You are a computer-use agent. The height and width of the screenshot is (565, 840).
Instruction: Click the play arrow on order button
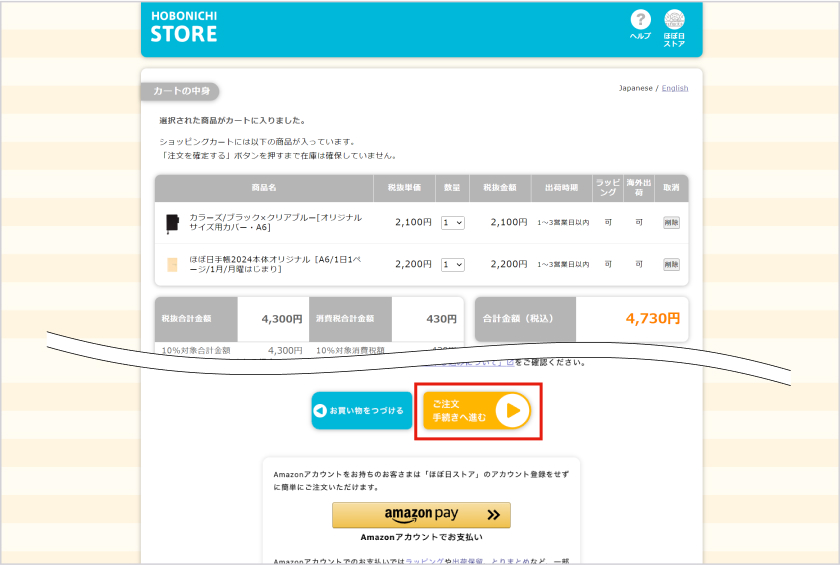(512, 410)
